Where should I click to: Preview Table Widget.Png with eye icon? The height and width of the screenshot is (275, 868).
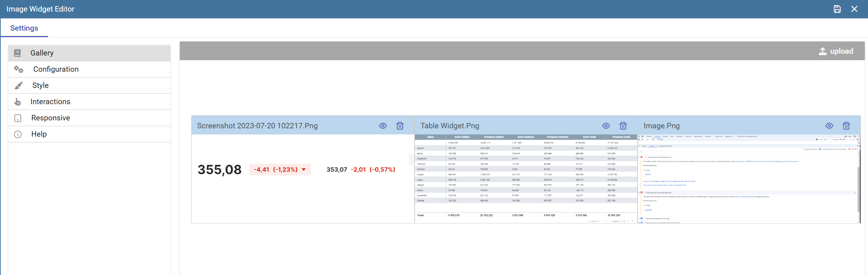coord(606,126)
